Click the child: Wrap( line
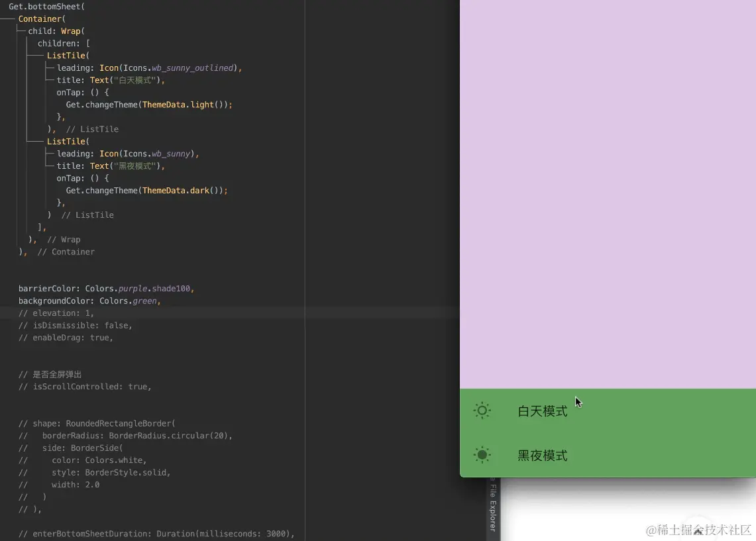 coord(56,31)
